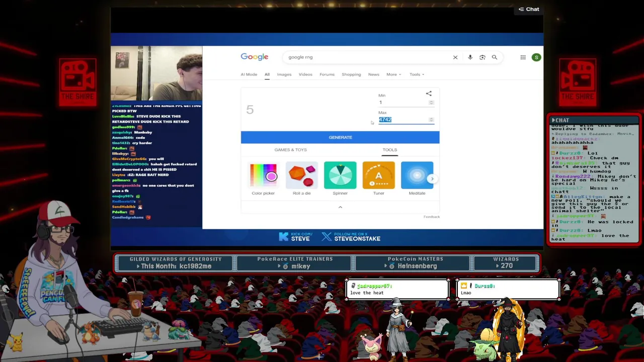This screenshot has height=362, width=644.
Task: Adjust the Max value stepper arrows
Action: [x=431, y=120]
